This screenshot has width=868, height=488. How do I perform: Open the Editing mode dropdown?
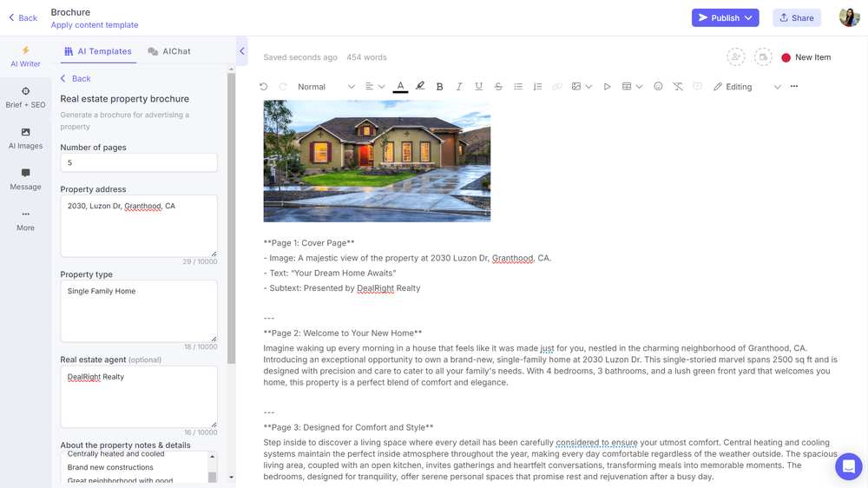click(746, 87)
